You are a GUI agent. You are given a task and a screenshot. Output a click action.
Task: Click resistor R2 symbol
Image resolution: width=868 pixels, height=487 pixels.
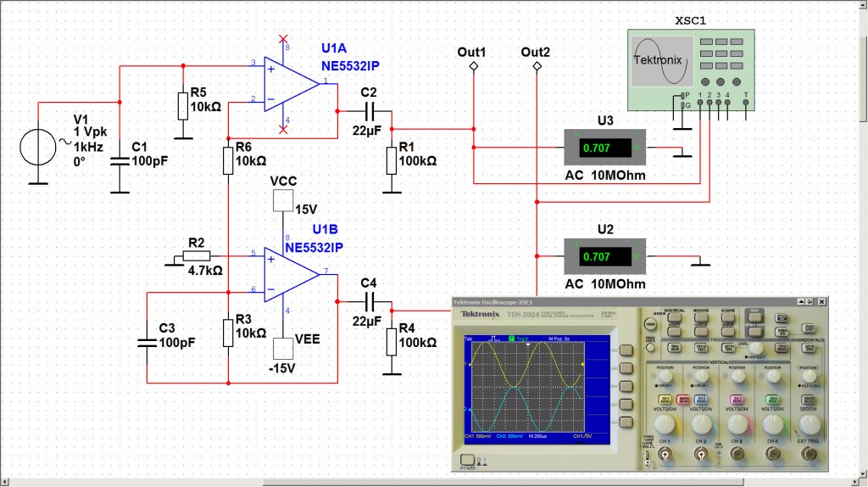pyautogui.click(x=197, y=256)
